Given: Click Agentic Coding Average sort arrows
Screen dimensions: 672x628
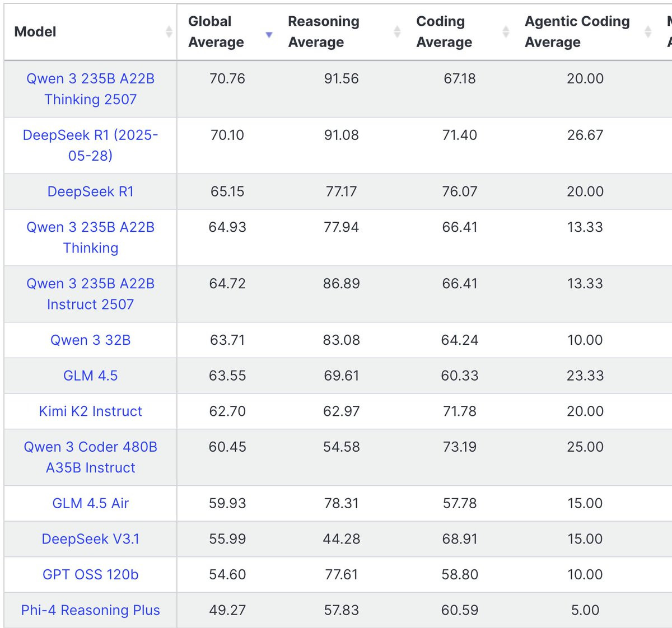Looking at the screenshot, I should (x=648, y=32).
